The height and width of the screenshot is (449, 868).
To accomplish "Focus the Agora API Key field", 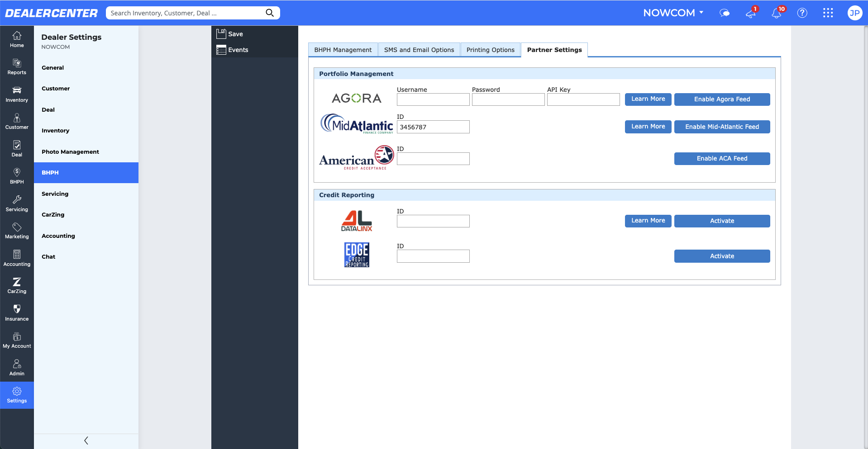I will (583, 99).
